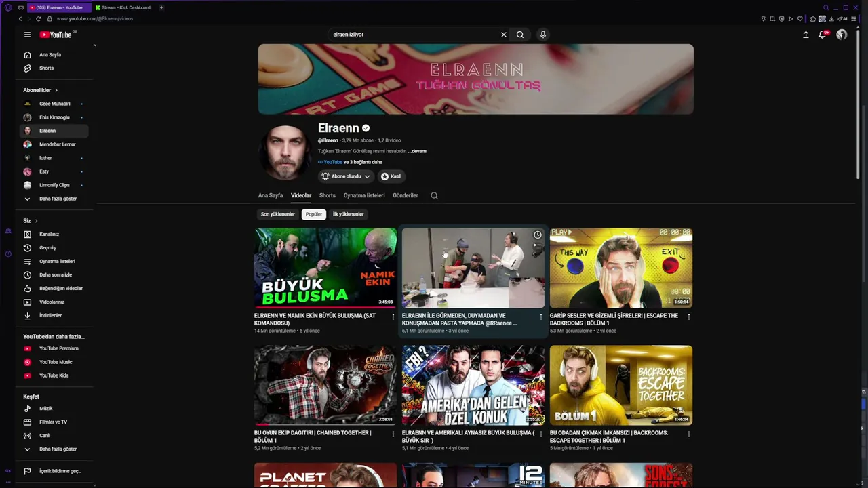Click the magnifier search button in search bar
868x488 pixels.
[x=520, y=35]
